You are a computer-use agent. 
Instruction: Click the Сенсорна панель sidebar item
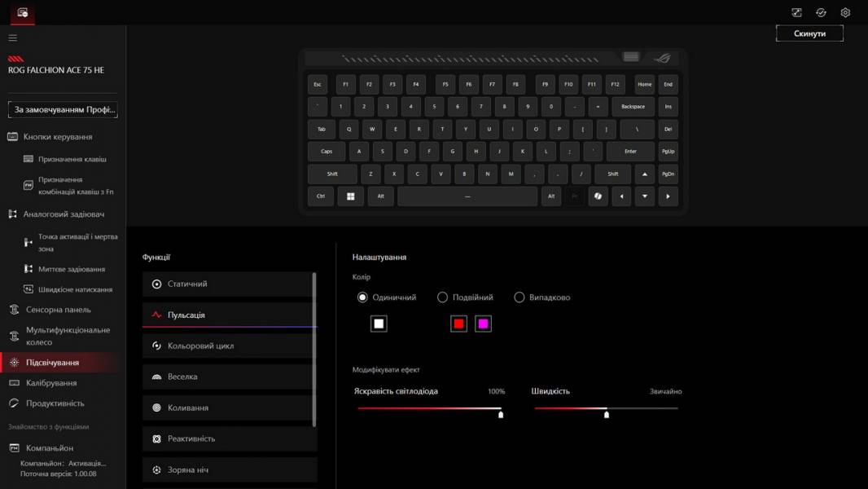58,310
